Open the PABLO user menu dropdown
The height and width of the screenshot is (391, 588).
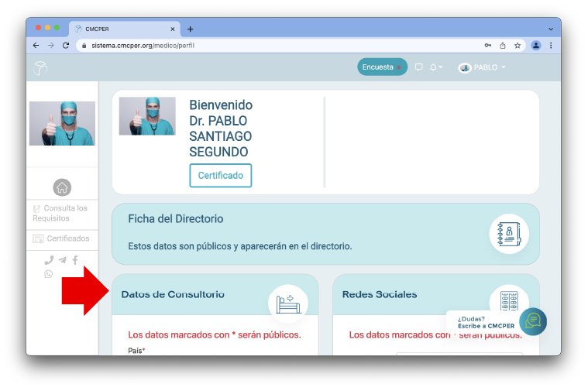click(482, 67)
